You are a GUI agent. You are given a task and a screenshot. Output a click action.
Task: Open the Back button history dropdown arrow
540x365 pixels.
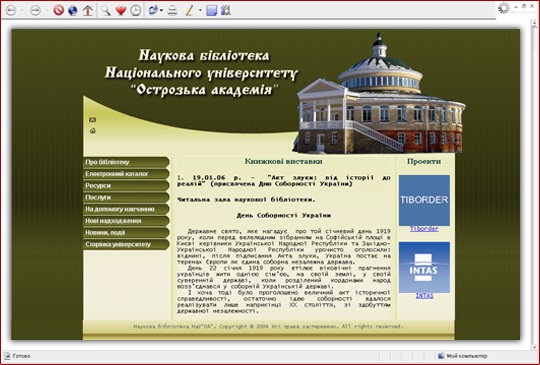(22, 10)
